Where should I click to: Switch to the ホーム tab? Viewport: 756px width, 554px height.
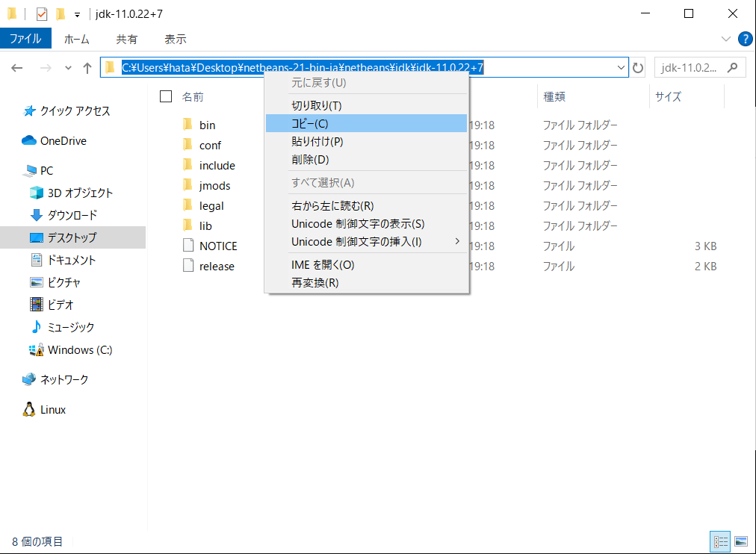click(77, 39)
